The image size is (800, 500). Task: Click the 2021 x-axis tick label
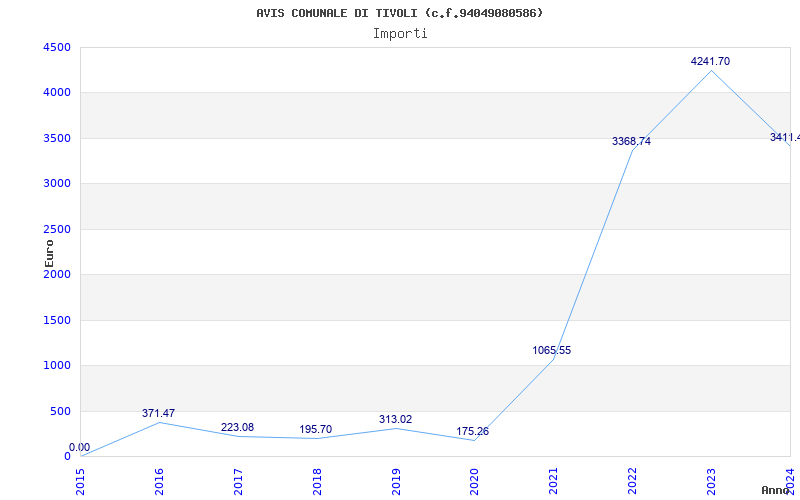pyautogui.click(x=554, y=482)
